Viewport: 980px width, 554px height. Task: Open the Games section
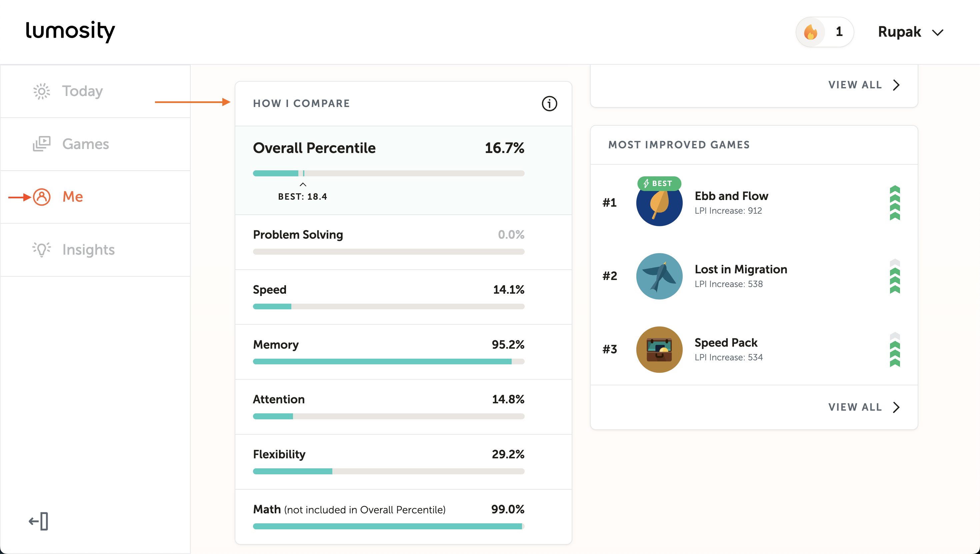85,144
